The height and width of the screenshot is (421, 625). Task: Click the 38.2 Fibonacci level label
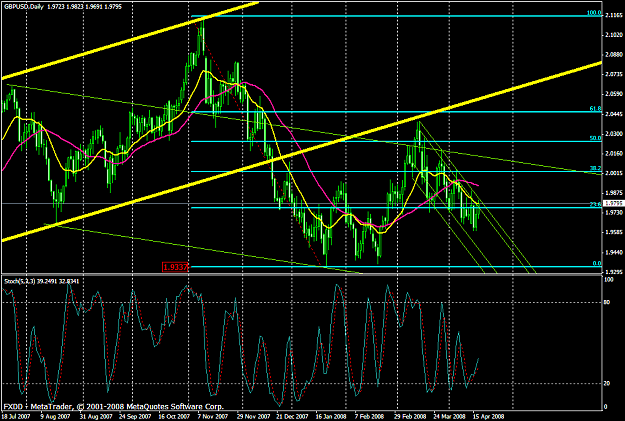coord(595,168)
